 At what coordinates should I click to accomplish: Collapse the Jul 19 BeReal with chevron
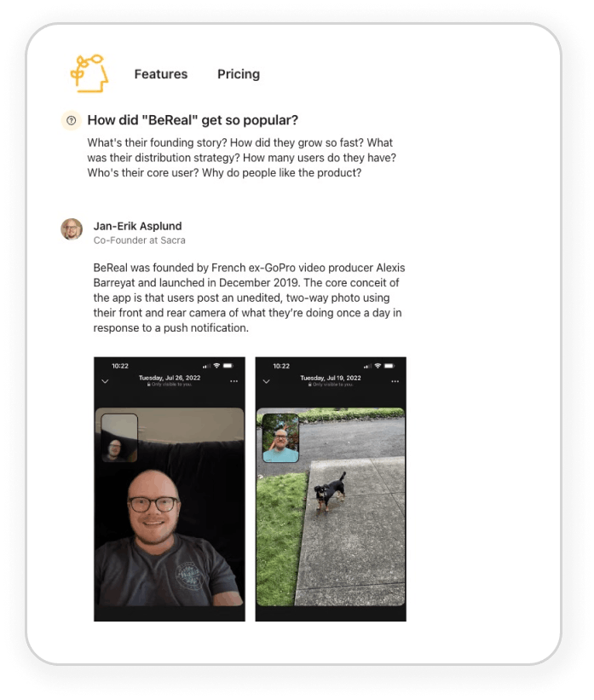pos(267,381)
